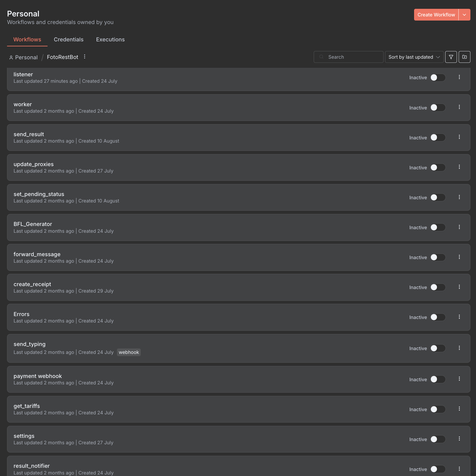Turn on the payment webhook workflow
This screenshot has width=476, height=476.
[x=438, y=379]
